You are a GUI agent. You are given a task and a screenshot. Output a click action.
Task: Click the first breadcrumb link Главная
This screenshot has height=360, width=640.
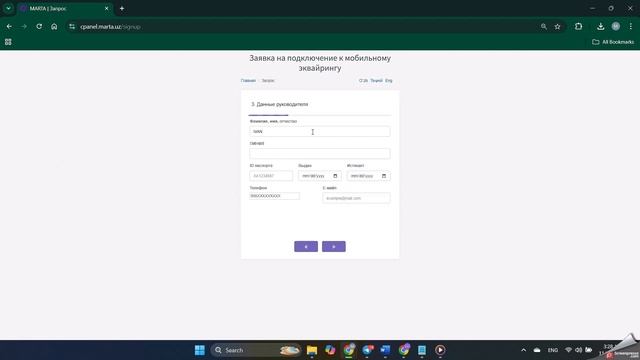pyautogui.click(x=248, y=81)
